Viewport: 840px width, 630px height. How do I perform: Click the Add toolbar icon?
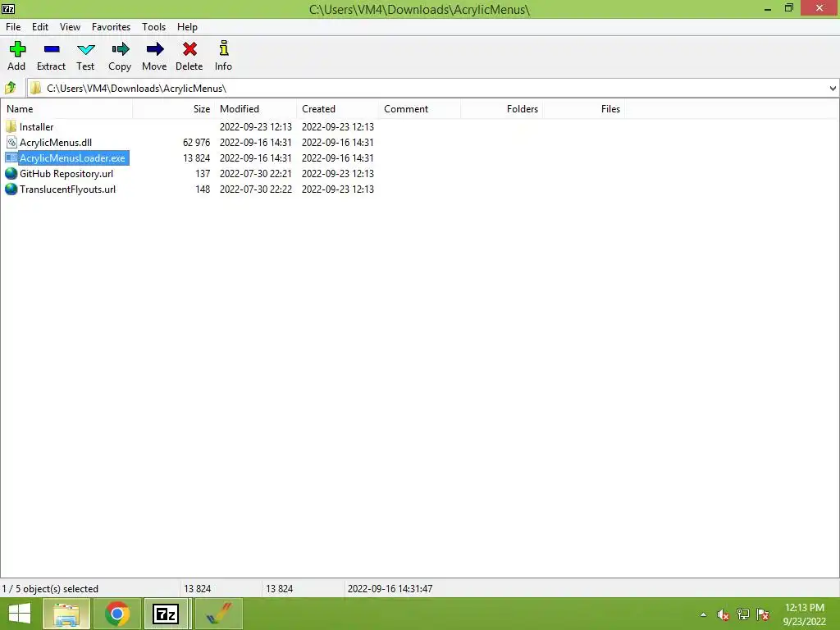(17, 49)
